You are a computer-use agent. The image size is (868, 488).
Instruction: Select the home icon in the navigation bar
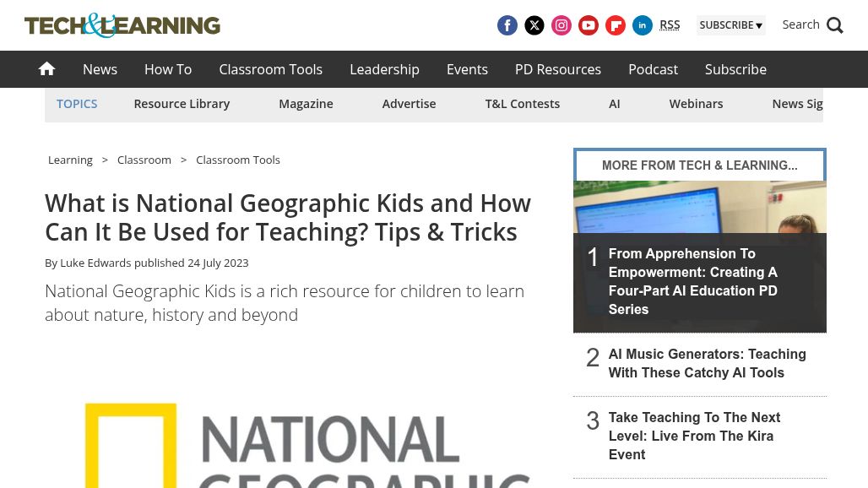[46, 68]
